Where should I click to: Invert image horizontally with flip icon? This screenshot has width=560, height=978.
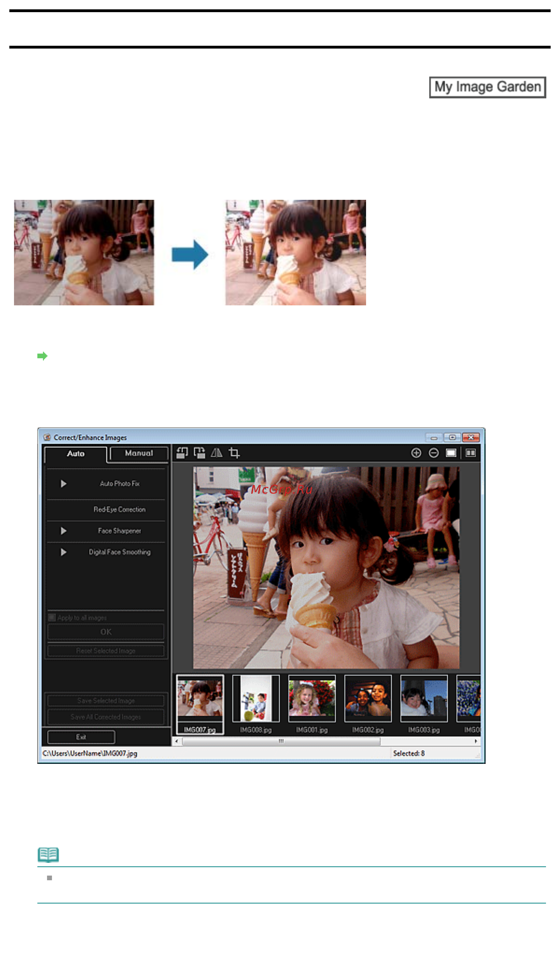click(x=217, y=453)
